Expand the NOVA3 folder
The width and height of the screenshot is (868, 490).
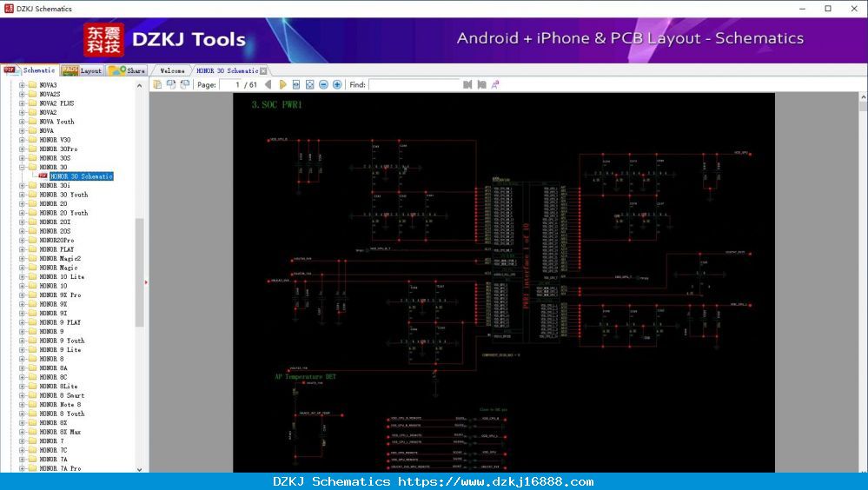(x=22, y=85)
